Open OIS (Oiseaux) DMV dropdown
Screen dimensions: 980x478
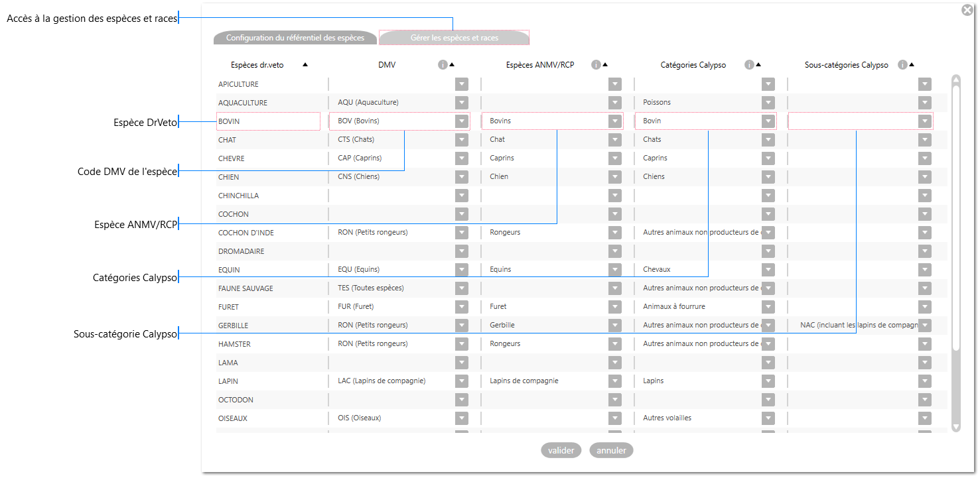(462, 418)
